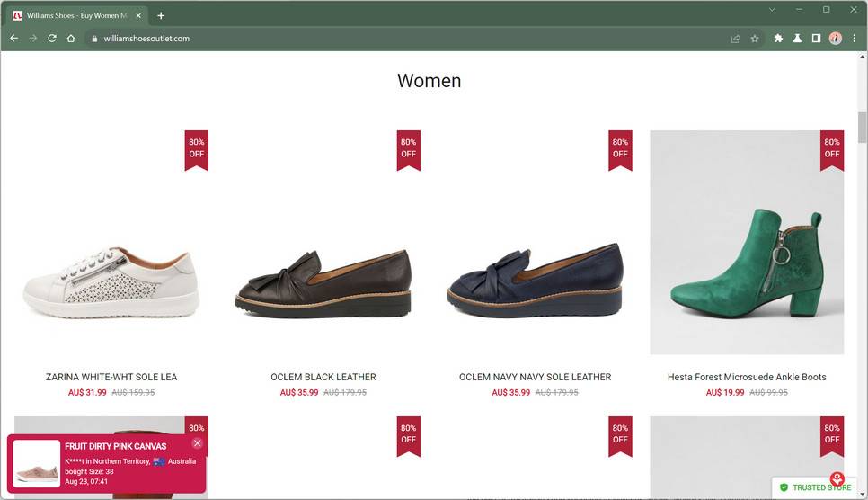
Task: Click the Australia flag in the popup
Action: click(159, 461)
